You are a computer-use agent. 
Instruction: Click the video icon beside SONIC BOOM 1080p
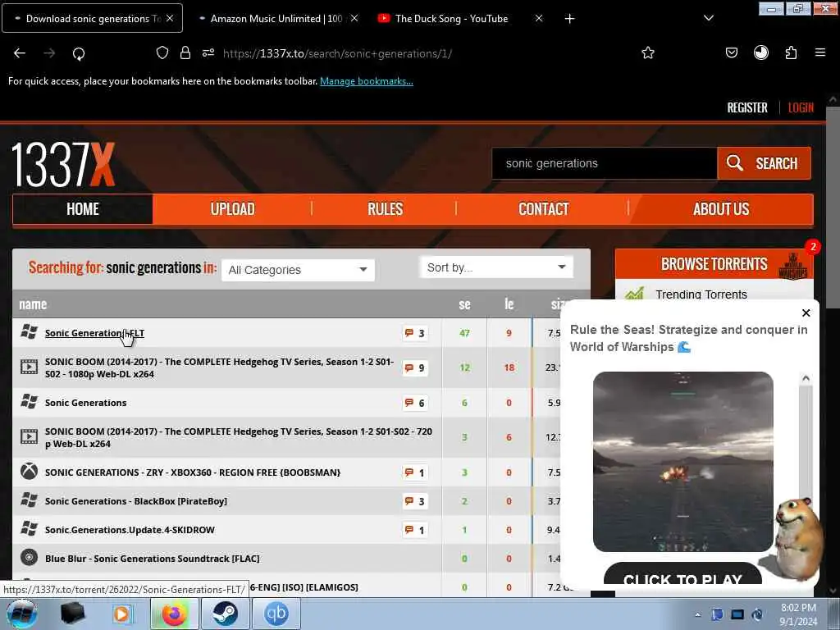tap(29, 367)
